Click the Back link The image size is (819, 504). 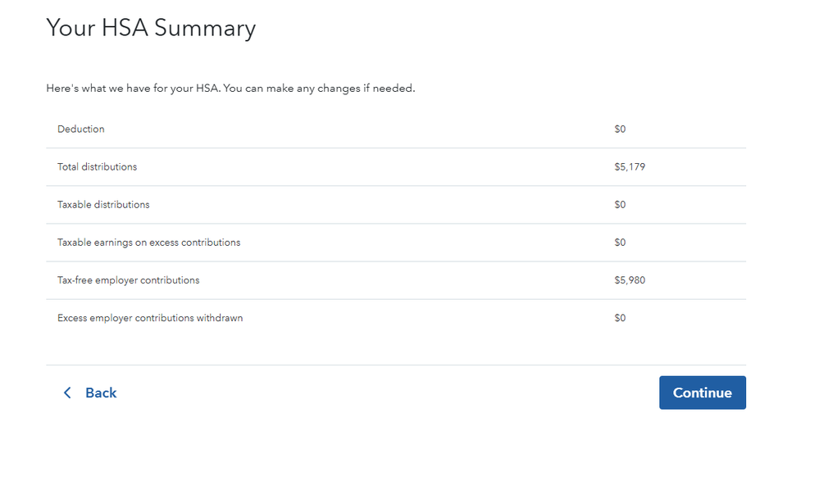100,393
